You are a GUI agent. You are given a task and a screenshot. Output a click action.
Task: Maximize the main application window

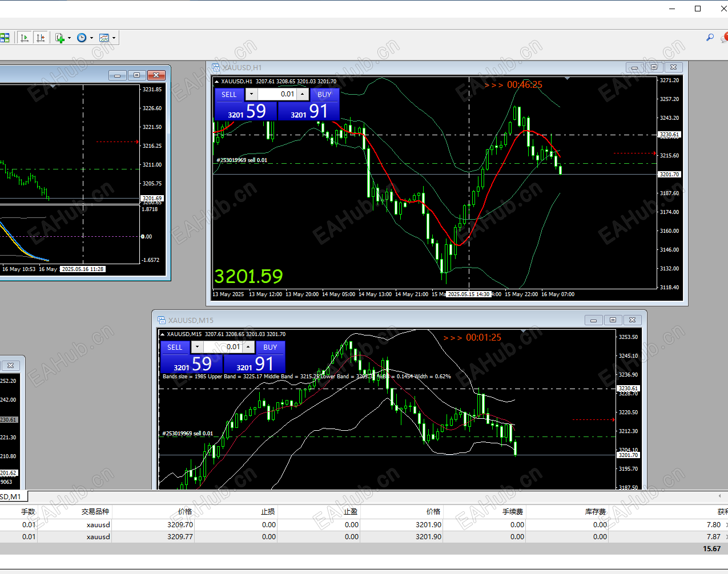[x=698, y=9]
